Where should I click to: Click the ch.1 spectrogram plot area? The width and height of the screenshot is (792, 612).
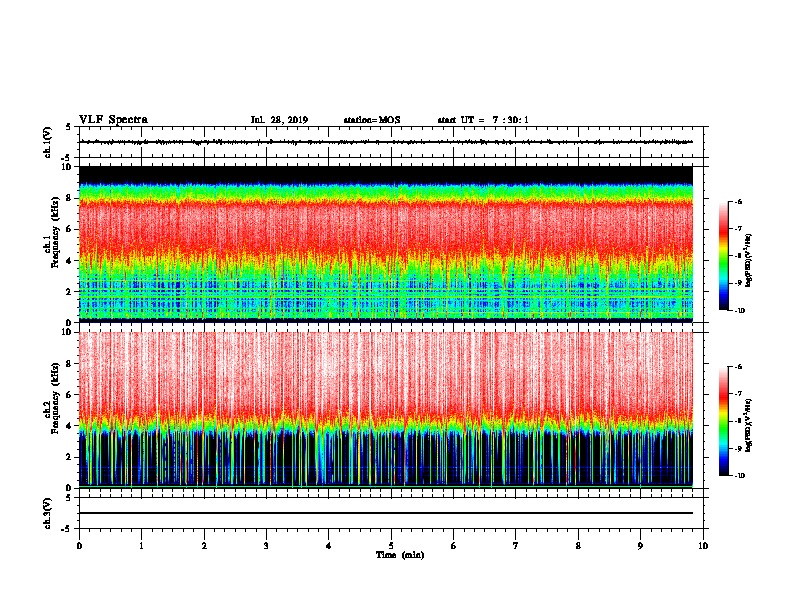click(x=386, y=244)
